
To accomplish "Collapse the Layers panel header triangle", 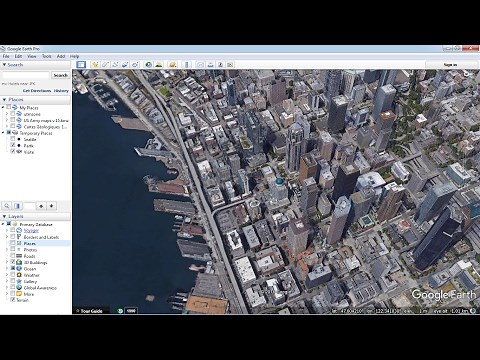I will coord(4,216).
